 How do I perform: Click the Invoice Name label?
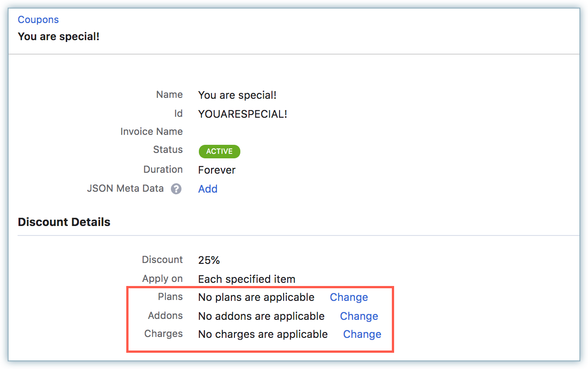click(x=152, y=132)
